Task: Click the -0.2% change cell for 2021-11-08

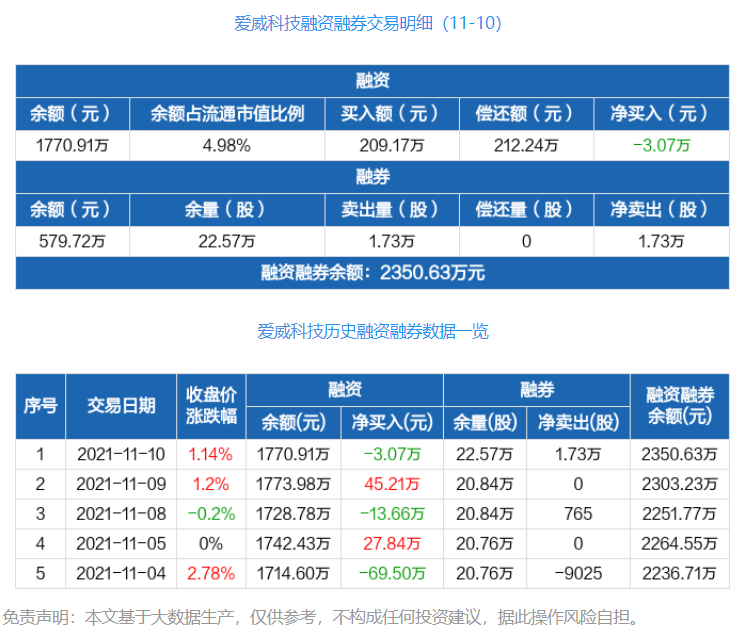Action: [211, 514]
